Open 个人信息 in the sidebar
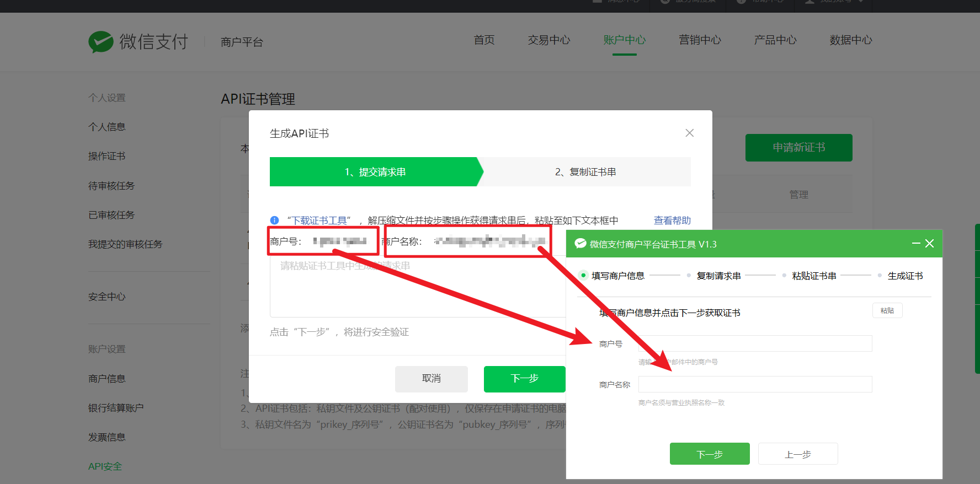The height and width of the screenshot is (484, 980). pyautogui.click(x=107, y=127)
